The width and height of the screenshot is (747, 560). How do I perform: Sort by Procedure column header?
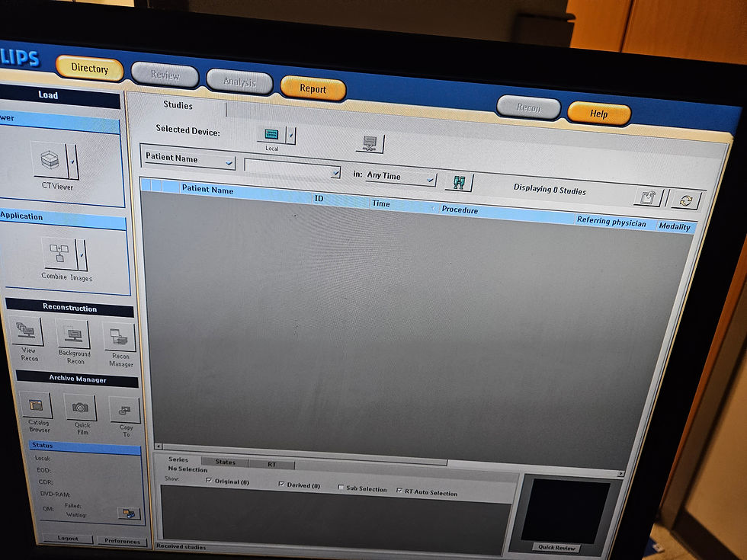507,213
